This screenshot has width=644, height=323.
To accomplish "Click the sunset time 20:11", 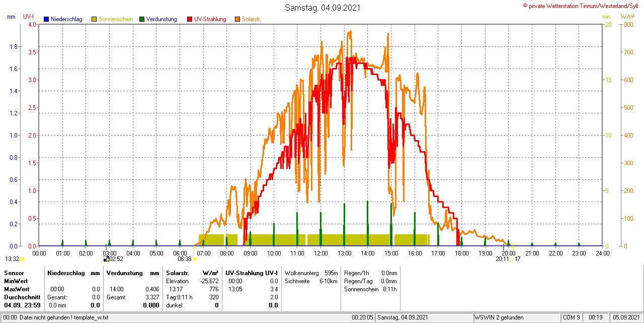I will (502, 259).
